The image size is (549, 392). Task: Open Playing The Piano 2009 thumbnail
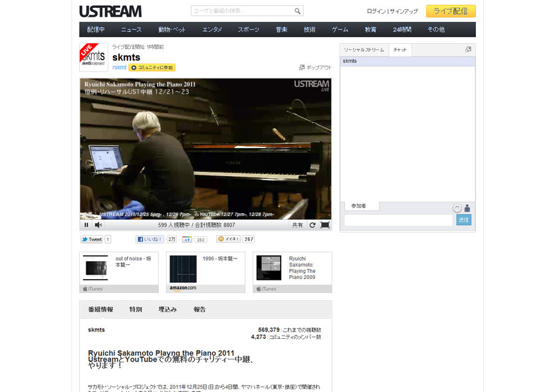[x=269, y=268]
